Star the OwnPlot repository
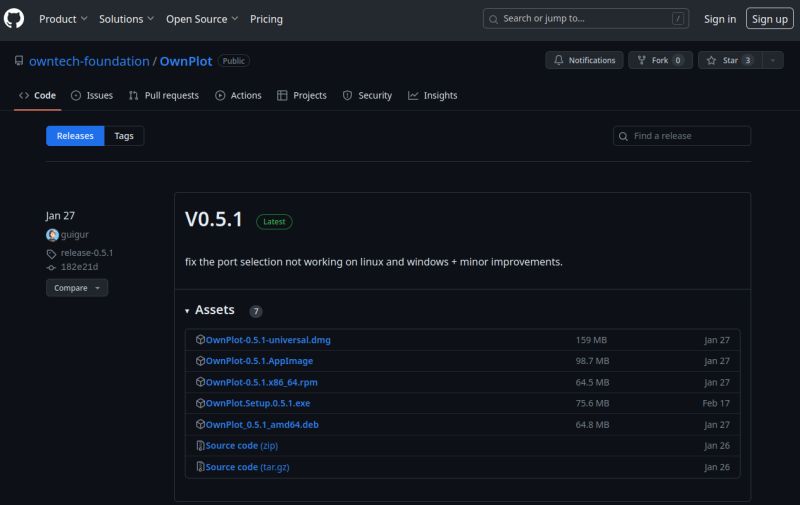800x505 pixels. (x=730, y=60)
